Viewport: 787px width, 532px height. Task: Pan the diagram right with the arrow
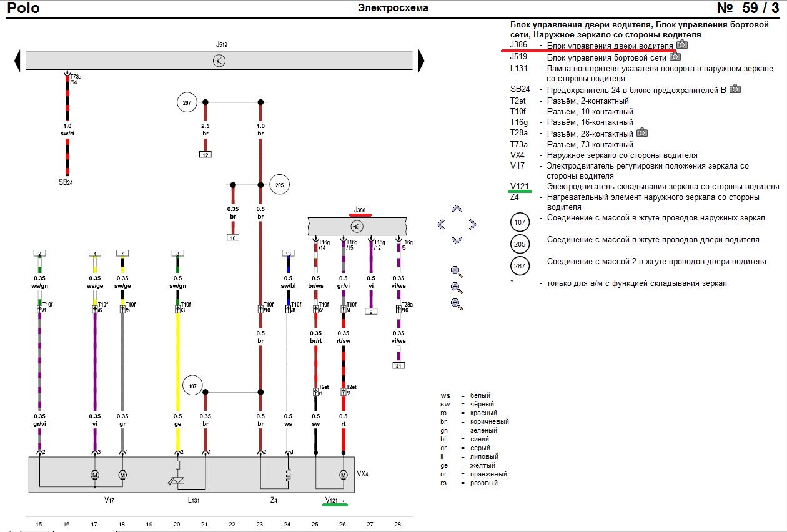472,224
